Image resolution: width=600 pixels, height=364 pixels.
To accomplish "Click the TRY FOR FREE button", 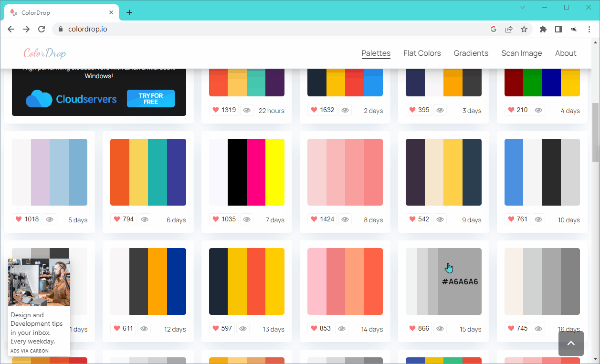I will tap(151, 99).
